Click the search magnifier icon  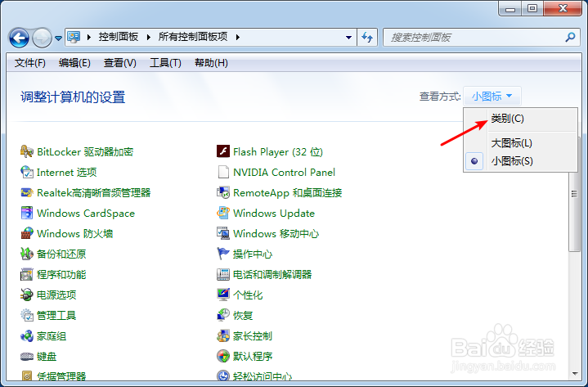pos(570,37)
